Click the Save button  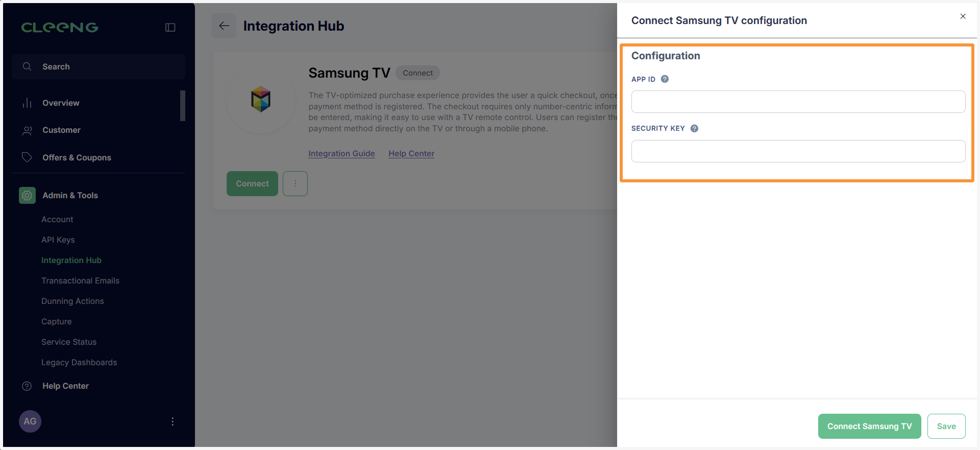(x=946, y=426)
